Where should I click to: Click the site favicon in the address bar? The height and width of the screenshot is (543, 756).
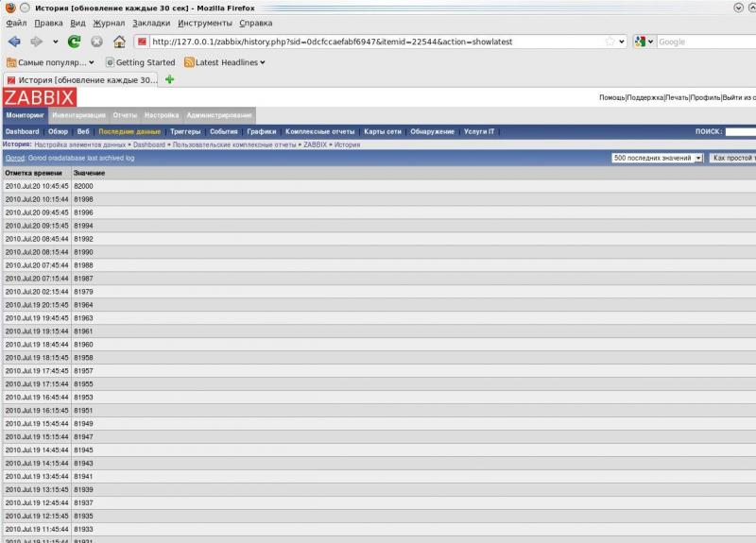[x=142, y=42]
